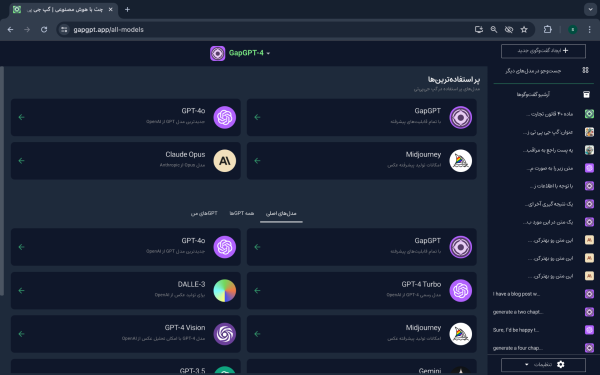Switch to the مدل‌های اصلی tab

(x=281, y=213)
